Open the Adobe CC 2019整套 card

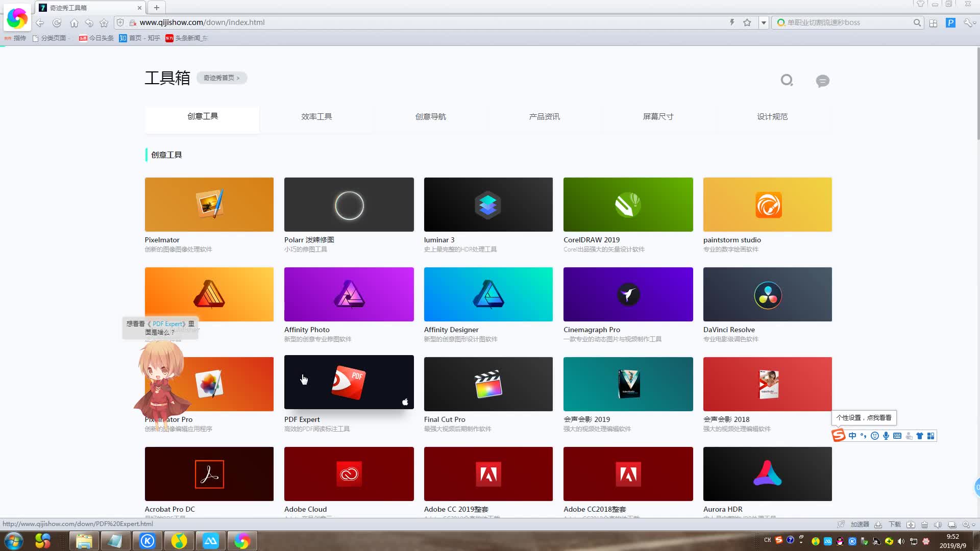click(488, 474)
